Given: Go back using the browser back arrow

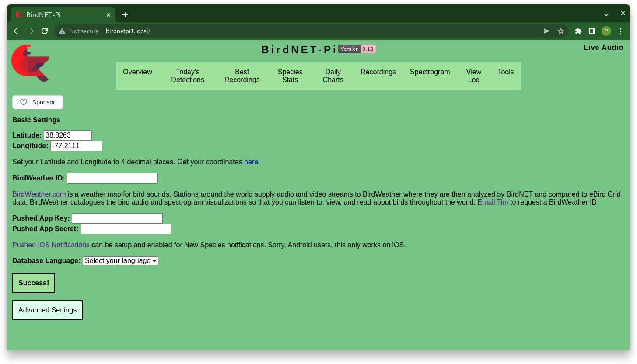Looking at the screenshot, I should (17, 31).
